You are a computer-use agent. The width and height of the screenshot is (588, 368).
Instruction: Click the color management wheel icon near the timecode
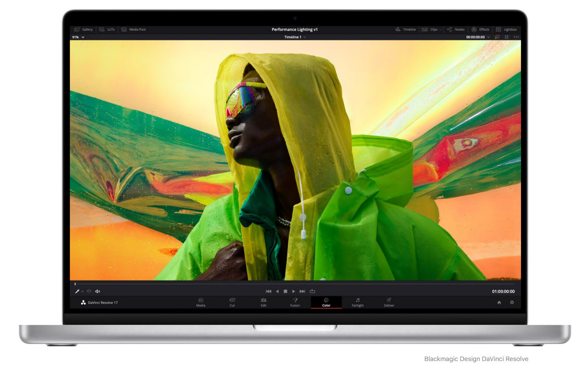click(x=497, y=37)
